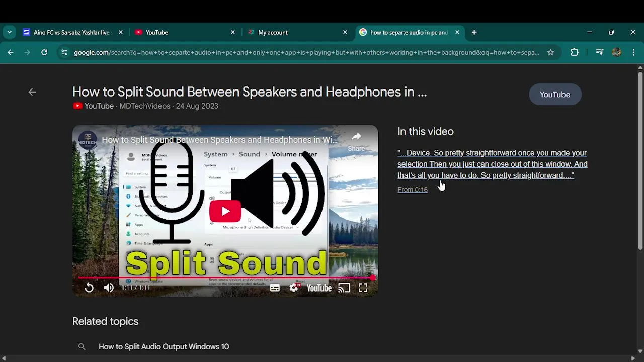Play the video with red play button
Screen dimensions: 644x362
coord(225,211)
